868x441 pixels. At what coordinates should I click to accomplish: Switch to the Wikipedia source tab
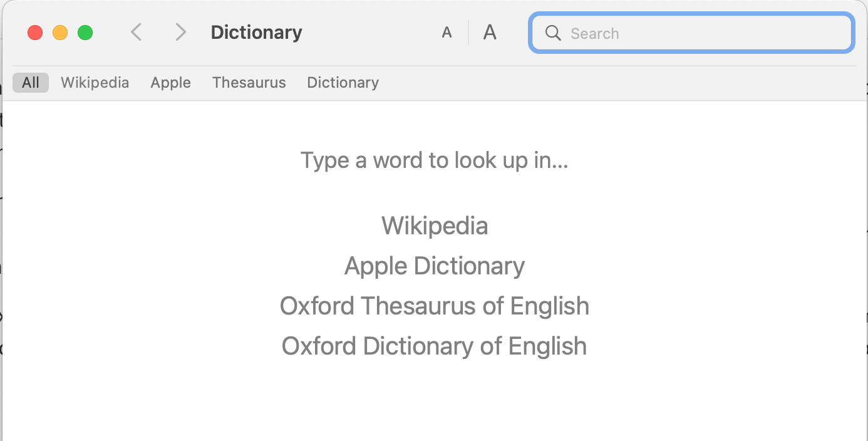pos(95,83)
